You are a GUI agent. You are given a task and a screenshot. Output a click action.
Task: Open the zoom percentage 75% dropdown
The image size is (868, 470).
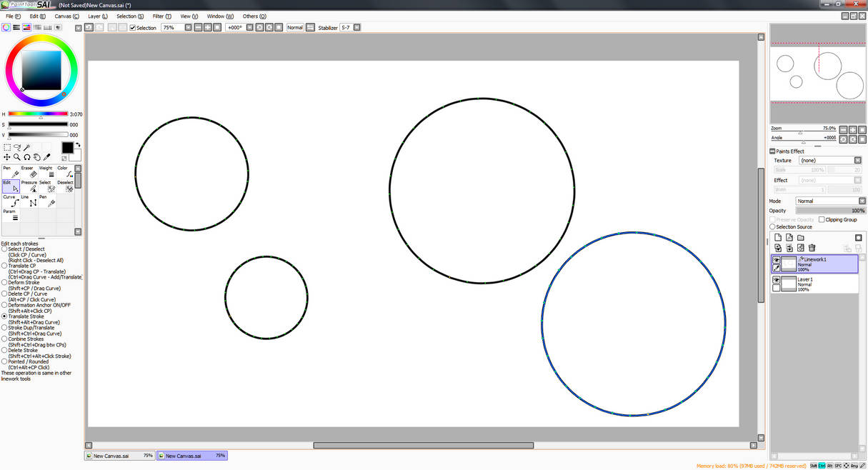tap(188, 28)
